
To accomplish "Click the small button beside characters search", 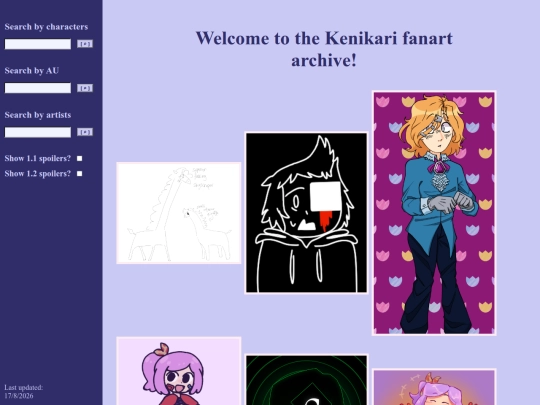I will click(85, 44).
